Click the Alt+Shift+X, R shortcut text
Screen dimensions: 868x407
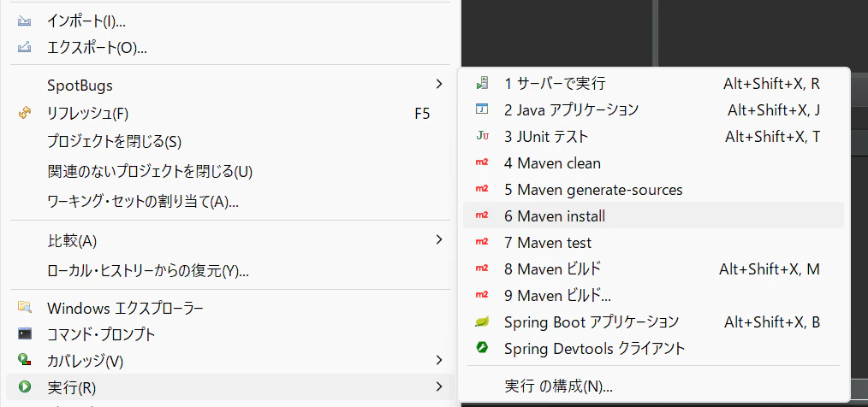tap(771, 84)
